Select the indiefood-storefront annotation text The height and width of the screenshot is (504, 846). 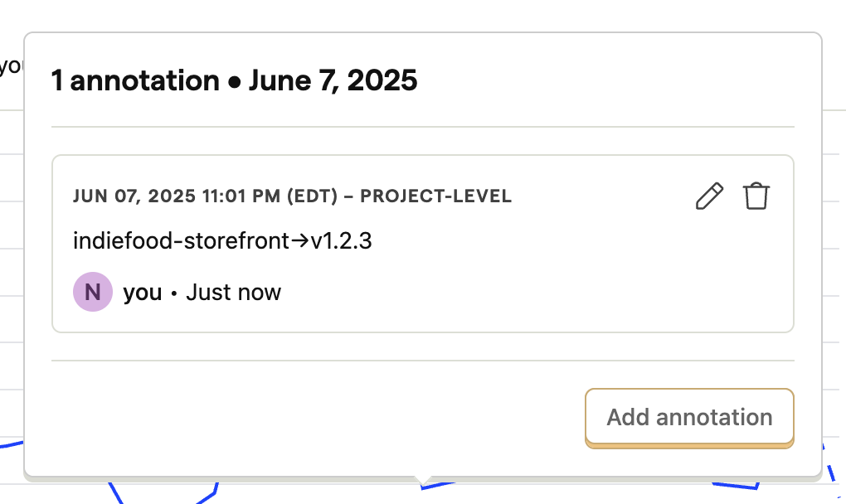222,240
